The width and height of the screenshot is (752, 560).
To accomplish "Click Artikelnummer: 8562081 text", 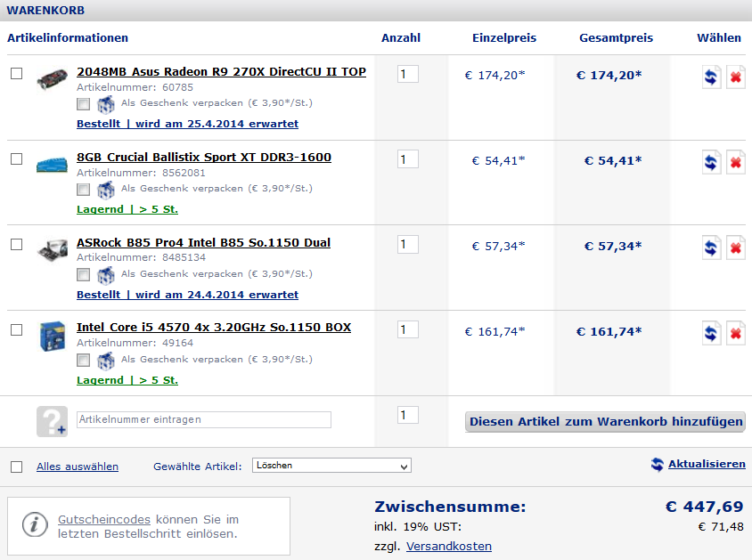I will point(141,173).
